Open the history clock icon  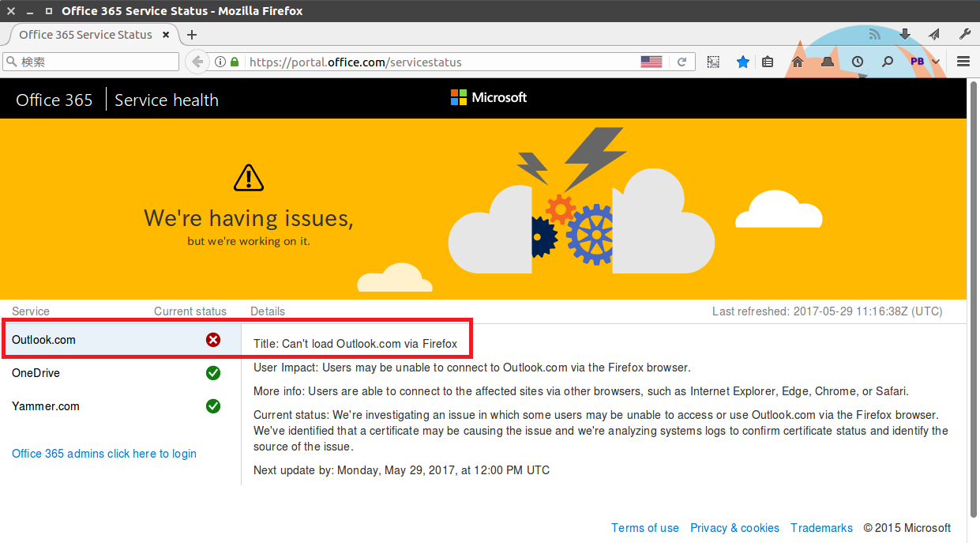(858, 62)
